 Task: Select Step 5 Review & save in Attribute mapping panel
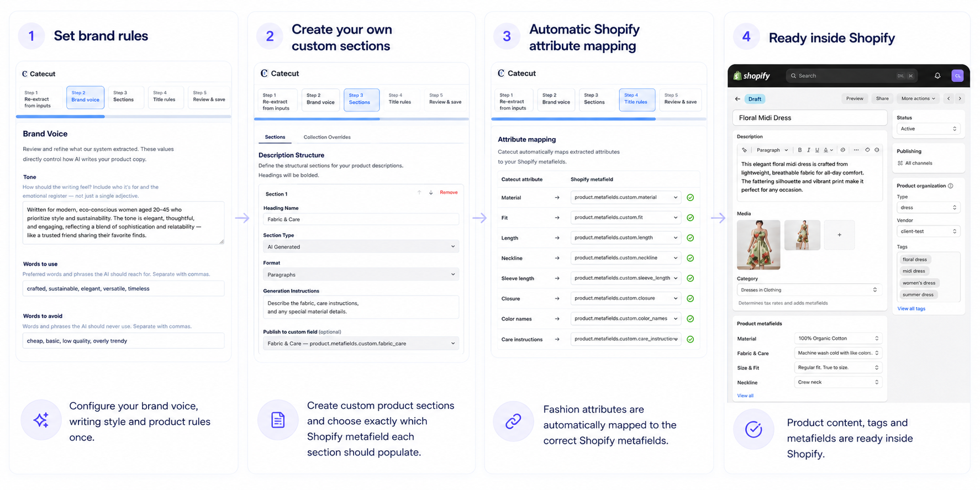[680, 99]
